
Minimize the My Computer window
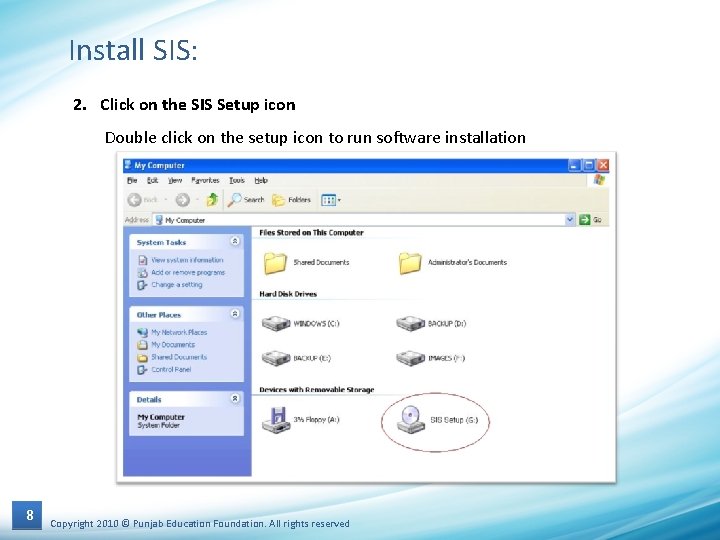(x=574, y=165)
